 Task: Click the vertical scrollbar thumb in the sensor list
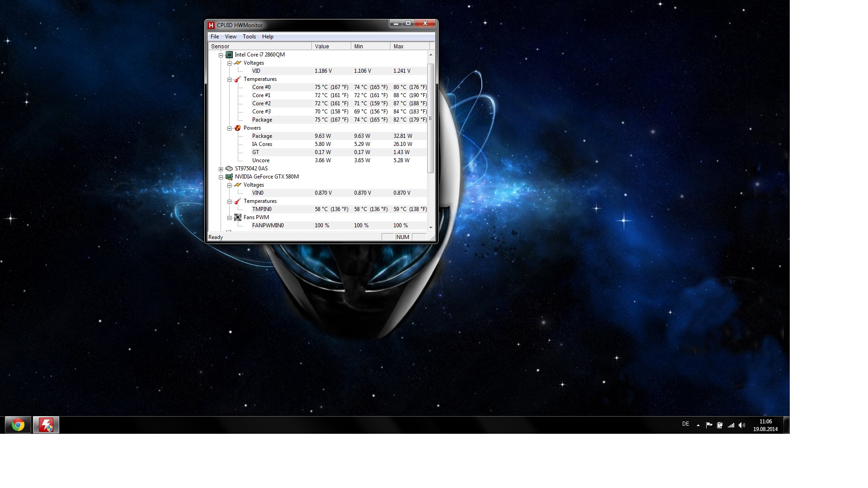tap(430, 118)
